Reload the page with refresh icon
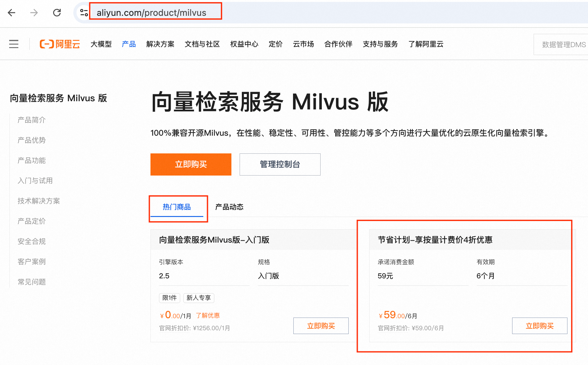Image resolution: width=588 pixels, height=365 pixels. tap(57, 13)
